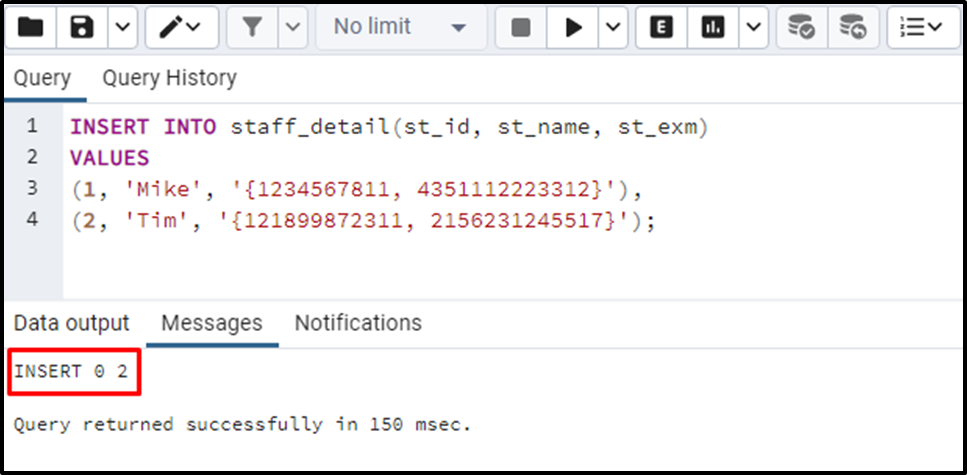
Task: Click the Query returned successfully message
Action: point(242,424)
